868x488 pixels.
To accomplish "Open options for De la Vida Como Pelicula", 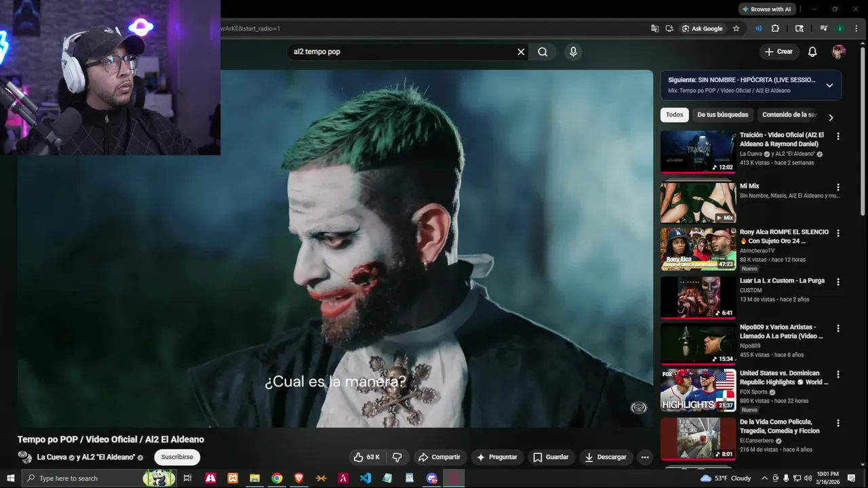I will coord(838,423).
